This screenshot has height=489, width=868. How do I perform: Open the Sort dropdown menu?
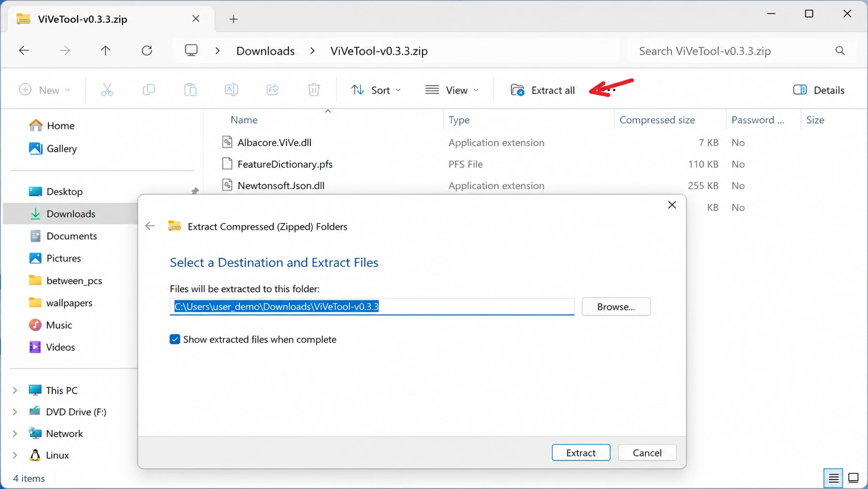[x=376, y=90]
